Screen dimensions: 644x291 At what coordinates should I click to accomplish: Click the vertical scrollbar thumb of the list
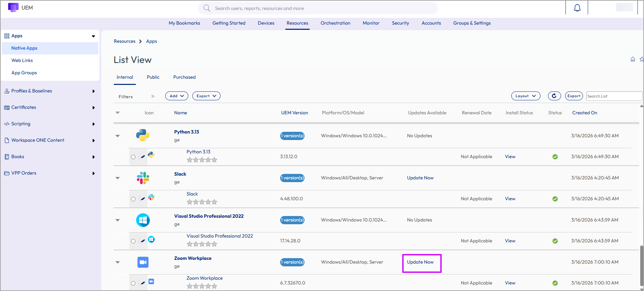coord(642,266)
